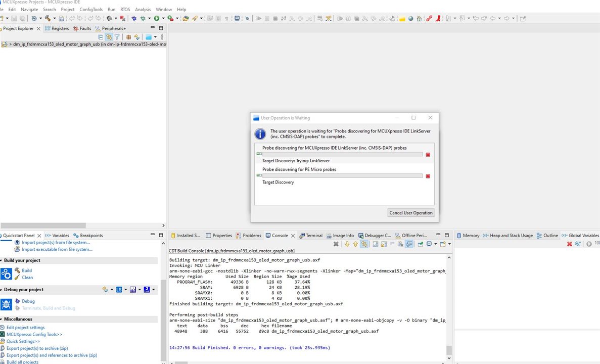Switch to the Terminal tab
The height and width of the screenshot is (364, 600).
point(311,236)
